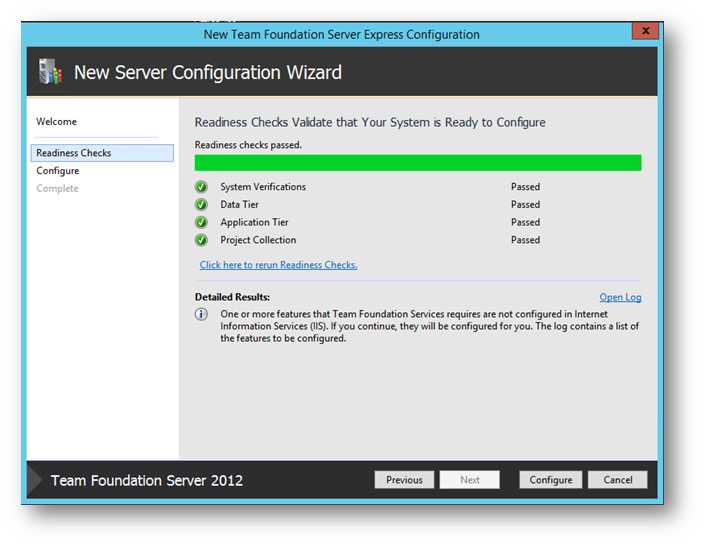Open the log via Open Log link
Screen dimensions: 706x547
click(x=620, y=297)
